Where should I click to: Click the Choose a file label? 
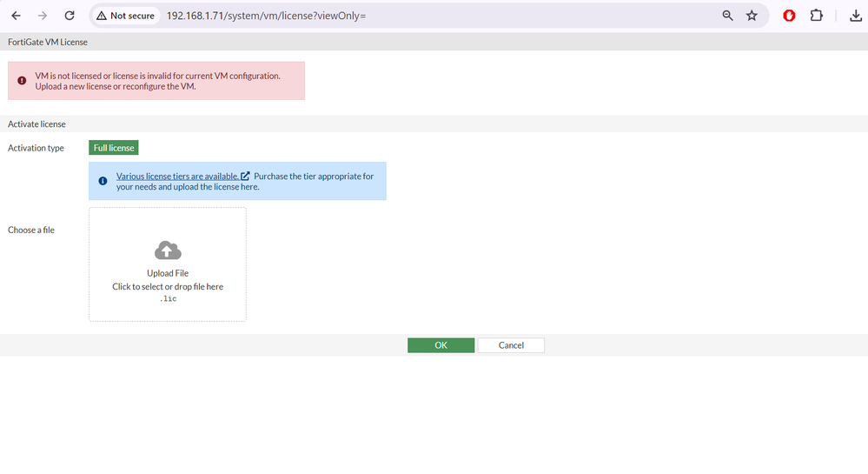pos(31,230)
